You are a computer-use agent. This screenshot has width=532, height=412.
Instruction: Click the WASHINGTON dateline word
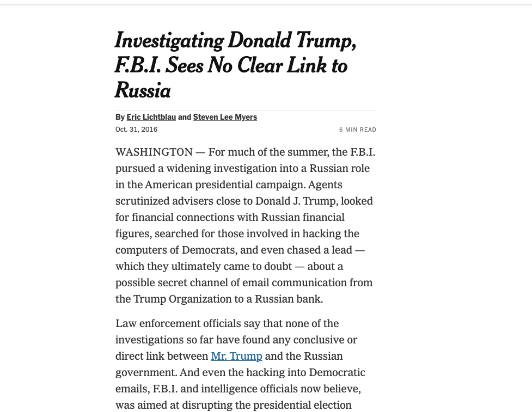(x=154, y=152)
